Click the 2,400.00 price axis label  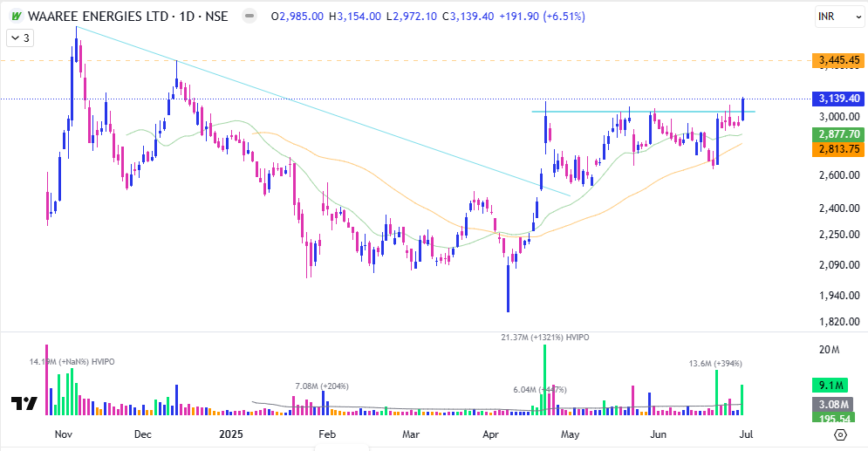tap(838, 208)
